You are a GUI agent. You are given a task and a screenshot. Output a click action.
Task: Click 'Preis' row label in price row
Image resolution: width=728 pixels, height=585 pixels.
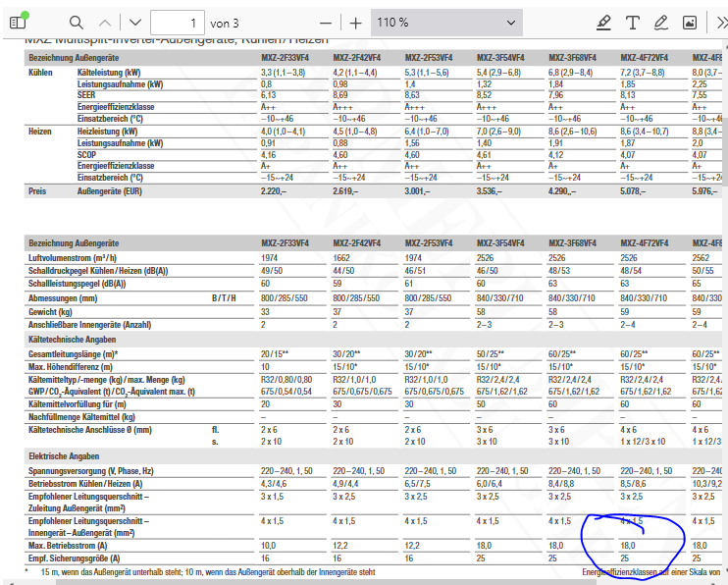point(37,191)
